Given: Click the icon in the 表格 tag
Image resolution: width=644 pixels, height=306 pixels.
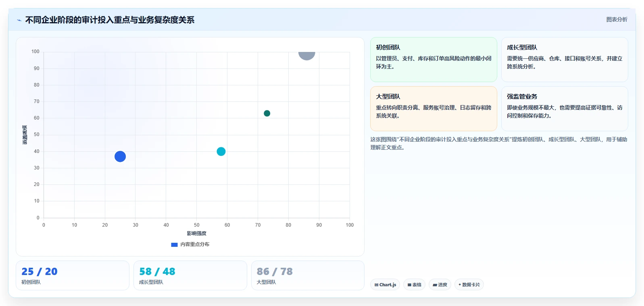Looking at the screenshot, I should pyautogui.click(x=409, y=285).
